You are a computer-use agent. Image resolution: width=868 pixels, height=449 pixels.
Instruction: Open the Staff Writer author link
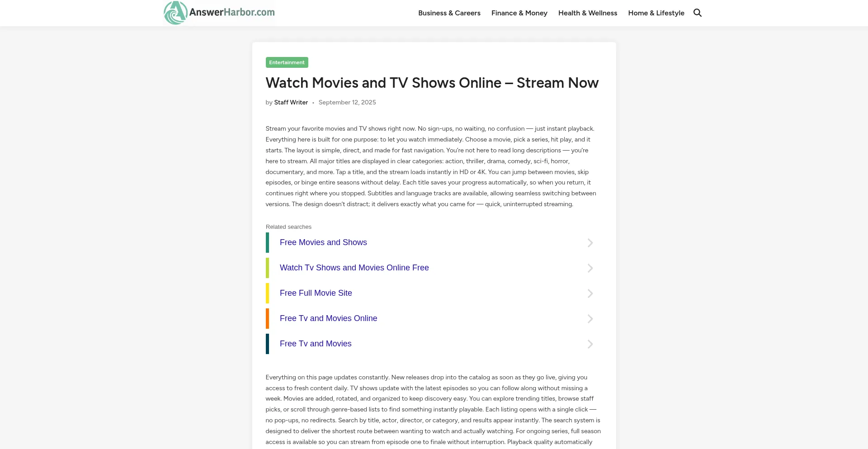(x=291, y=103)
